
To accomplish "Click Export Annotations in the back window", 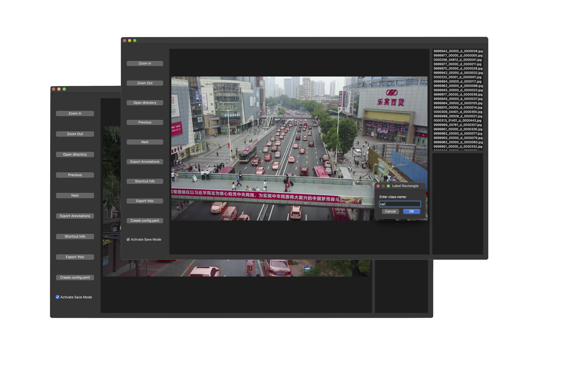I will 75,216.
